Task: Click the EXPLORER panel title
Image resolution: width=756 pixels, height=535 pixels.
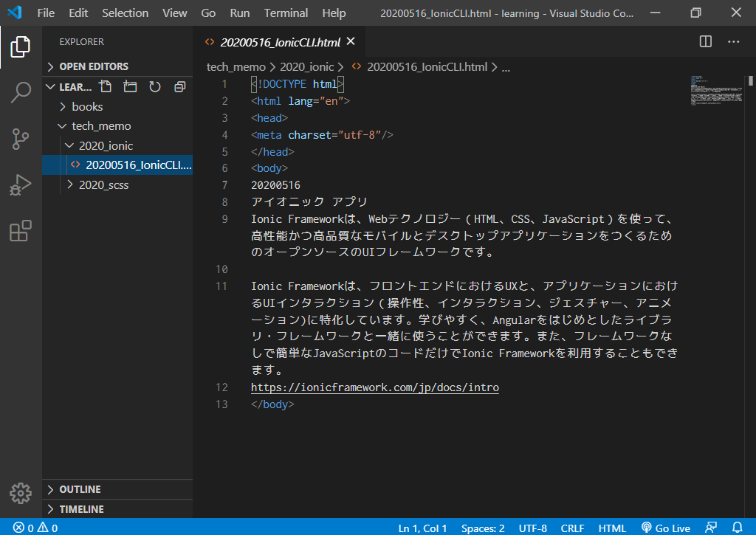Action: point(81,42)
